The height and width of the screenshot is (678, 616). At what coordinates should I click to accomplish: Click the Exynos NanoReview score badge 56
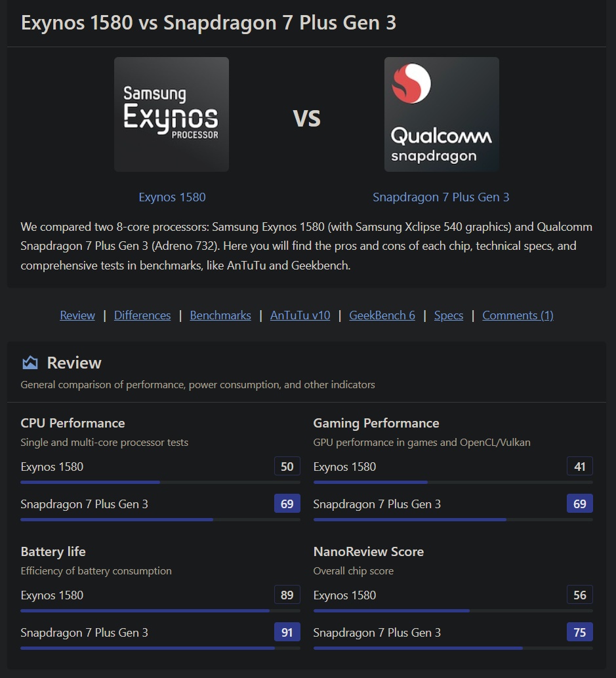point(580,595)
